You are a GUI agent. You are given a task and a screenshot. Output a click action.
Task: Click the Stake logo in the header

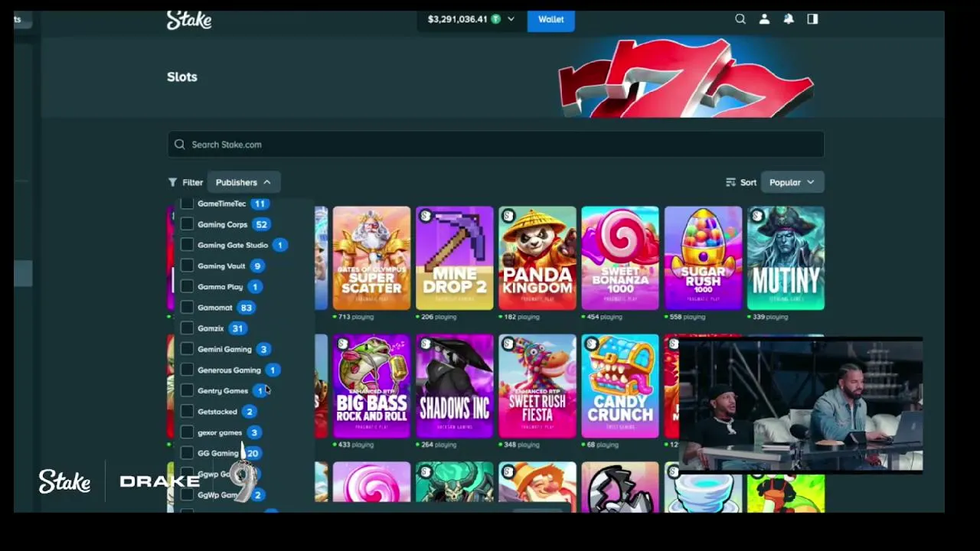point(189,20)
